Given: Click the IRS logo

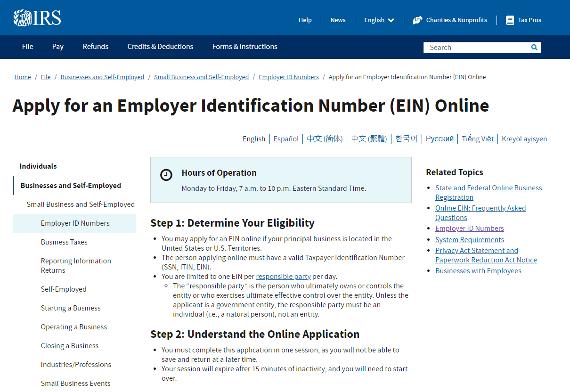Looking at the screenshot, I should (x=37, y=18).
